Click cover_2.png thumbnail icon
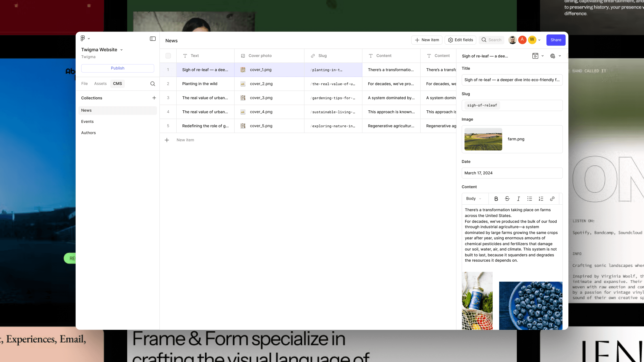644x362 pixels. point(243,84)
